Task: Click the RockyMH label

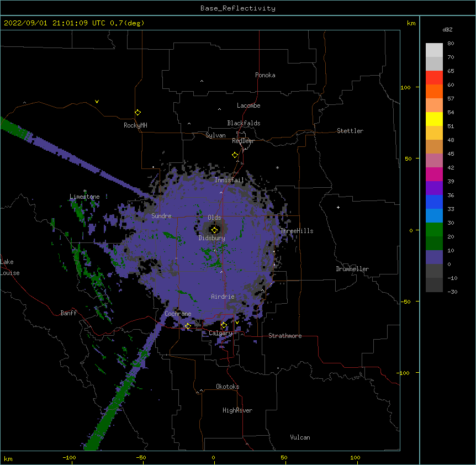Action: click(x=135, y=125)
